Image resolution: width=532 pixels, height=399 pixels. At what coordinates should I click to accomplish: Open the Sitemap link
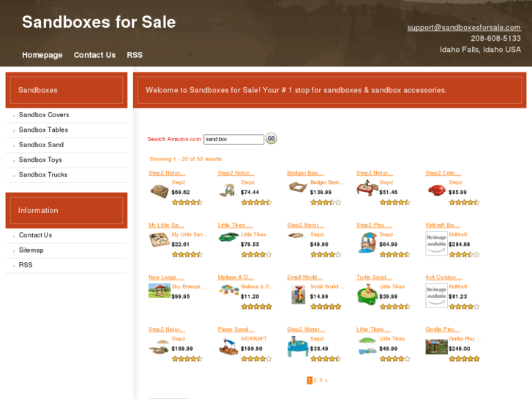click(x=31, y=250)
